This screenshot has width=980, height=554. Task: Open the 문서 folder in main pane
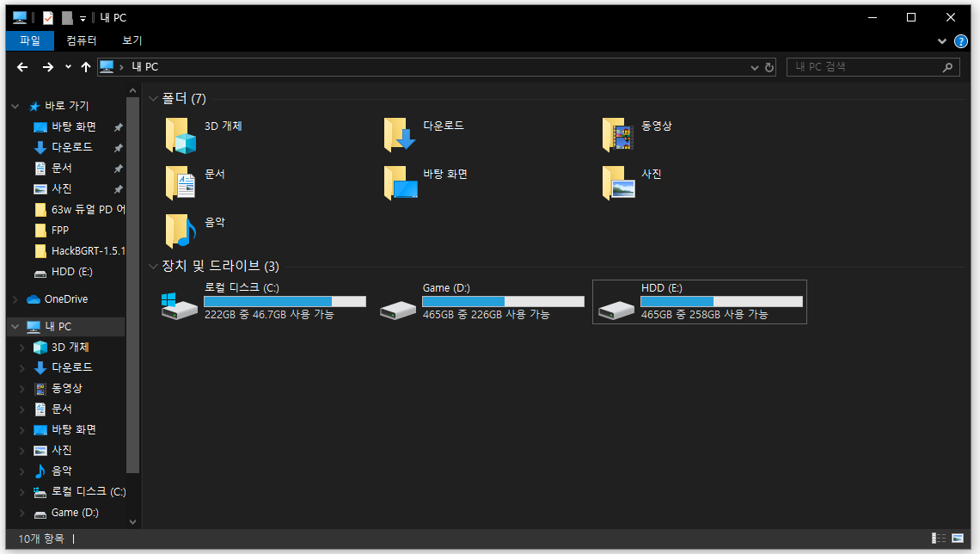tap(181, 183)
